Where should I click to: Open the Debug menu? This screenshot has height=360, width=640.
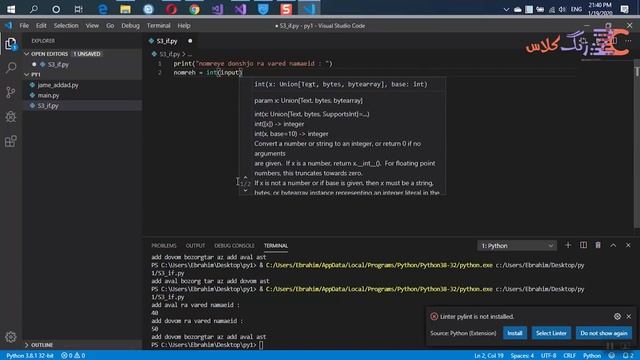(x=130, y=25)
